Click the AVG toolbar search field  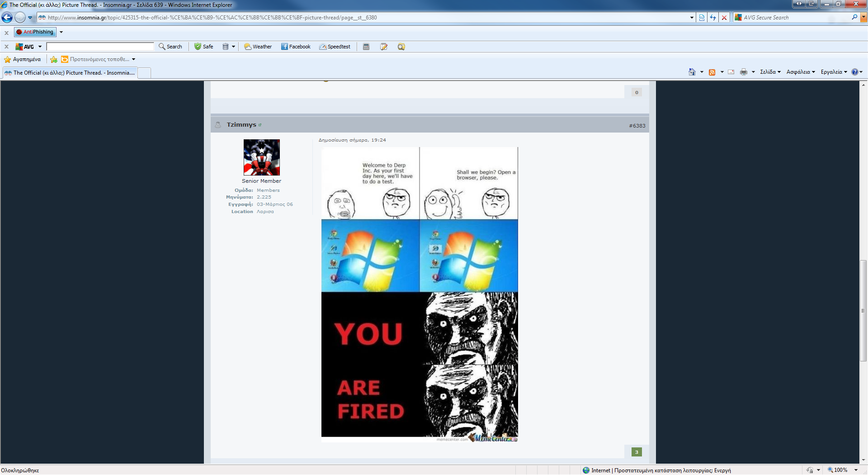[x=100, y=47]
